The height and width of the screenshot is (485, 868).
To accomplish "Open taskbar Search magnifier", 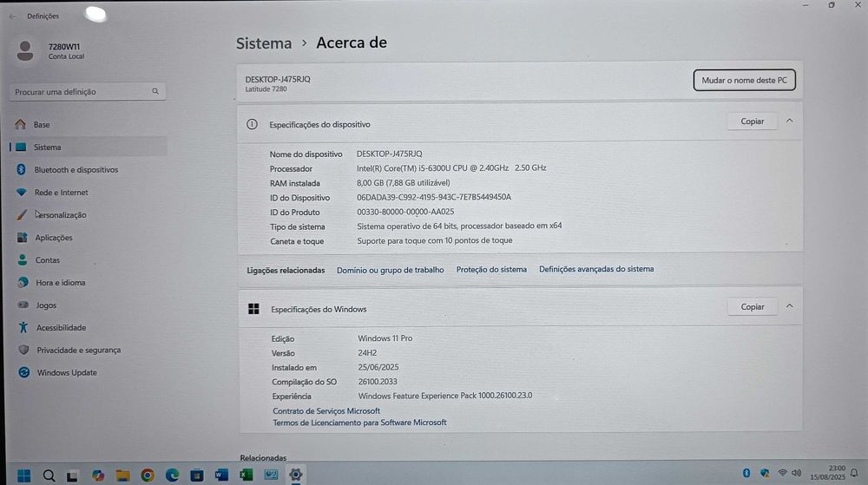I will click(x=49, y=475).
